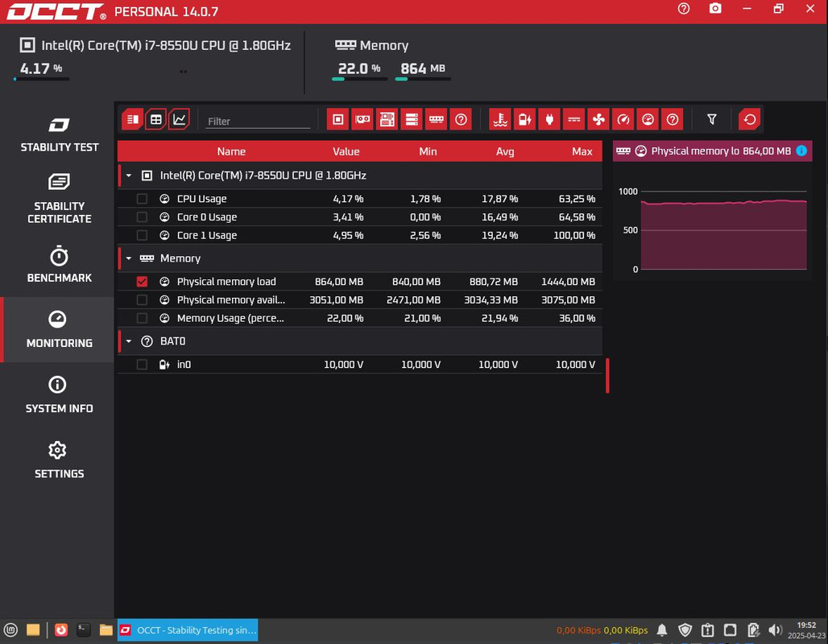The height and width of the screenshot is (644, 828).
Task: Toggle the current (amperage) sensor type filter
Action: tap(573, 119)
